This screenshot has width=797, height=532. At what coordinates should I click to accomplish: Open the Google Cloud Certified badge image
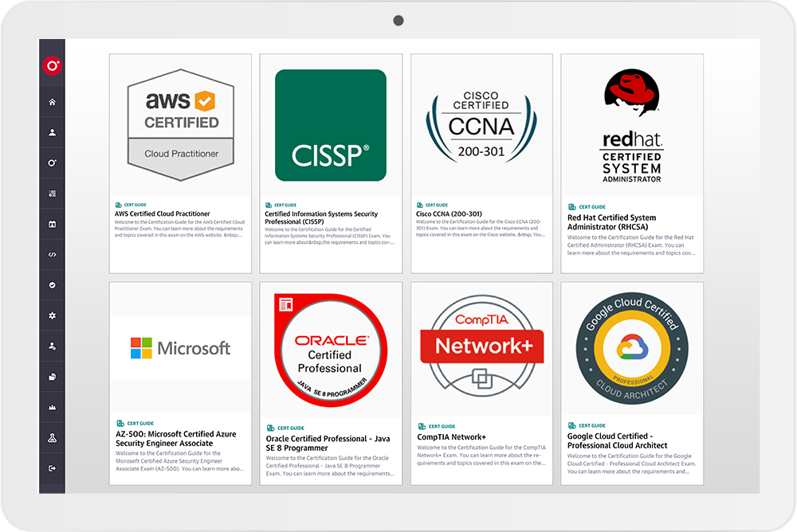coord(632,349)
